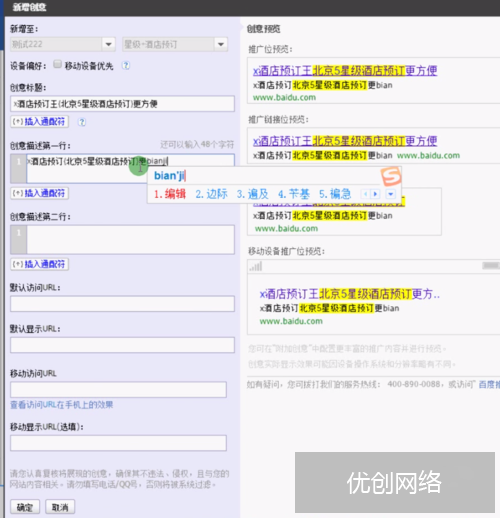This screenshot has height=518, width=500.
Task: Open title link in 推广位预览
Action: tap(345, 71)
